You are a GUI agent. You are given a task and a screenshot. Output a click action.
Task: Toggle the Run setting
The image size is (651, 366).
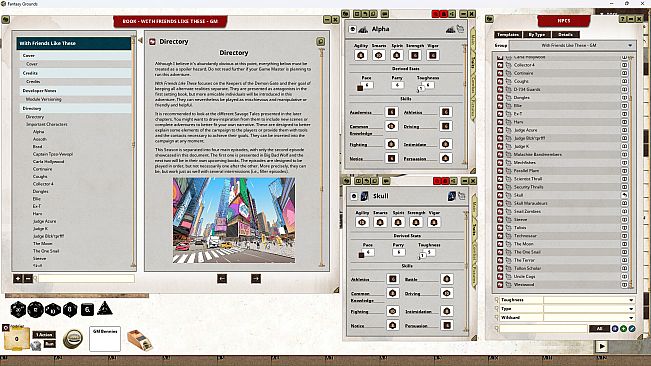tap(49, 344)
